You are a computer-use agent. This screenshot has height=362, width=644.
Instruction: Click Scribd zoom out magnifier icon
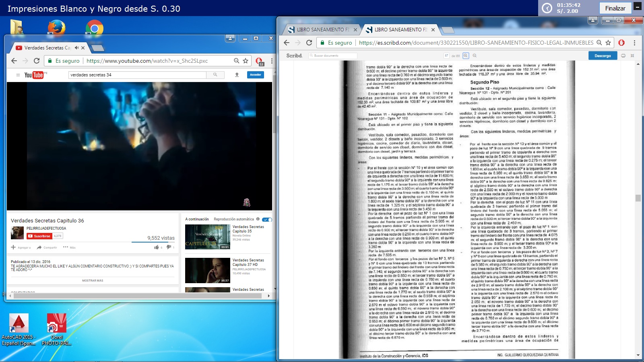point(475,56)
